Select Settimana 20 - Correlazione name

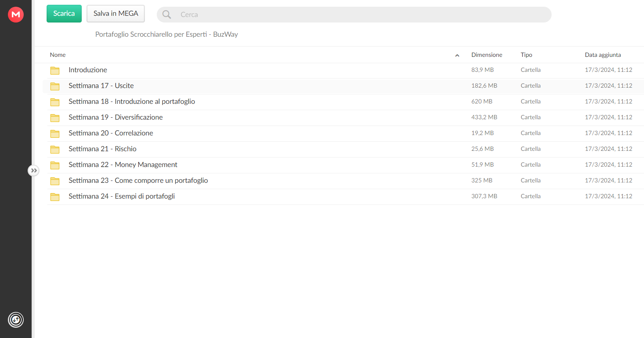coord(111,133)
